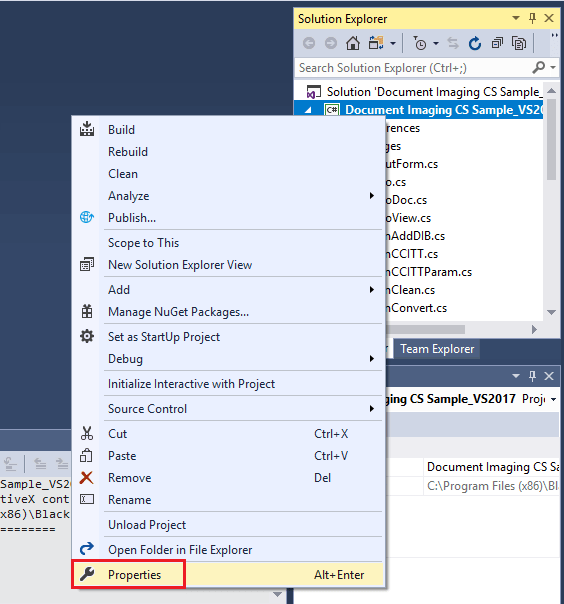The image size is (564, 604).
Task: Click the Collapse All icon
Action: (x=497, y=43)
